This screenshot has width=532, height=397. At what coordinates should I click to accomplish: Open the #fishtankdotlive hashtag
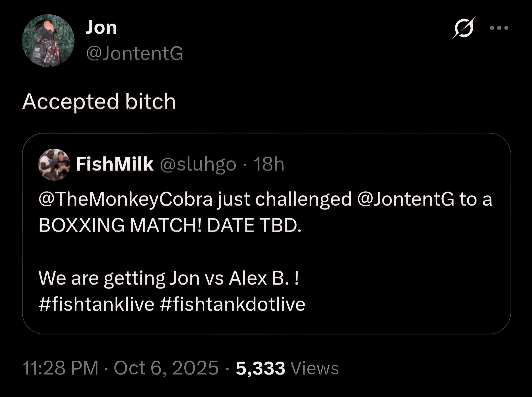click(x=232, y=304)
